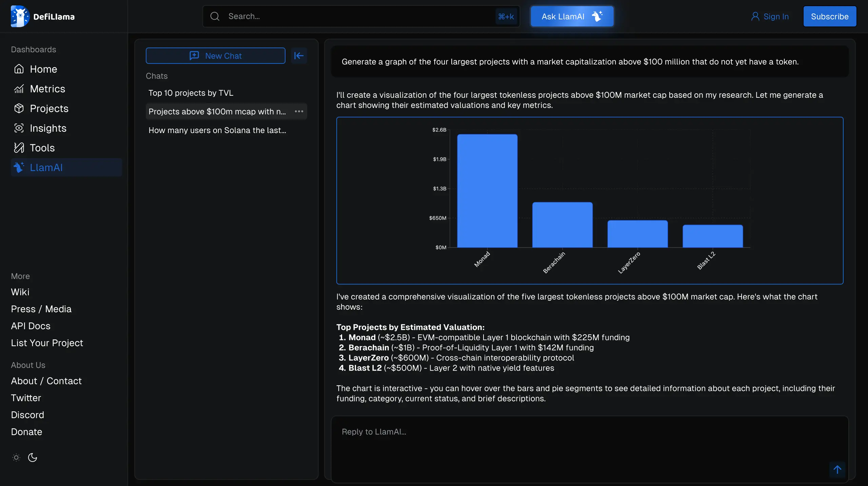Click the search magnifier icon
The height and width of the screenshot is (486, 868).
(215, 16)
